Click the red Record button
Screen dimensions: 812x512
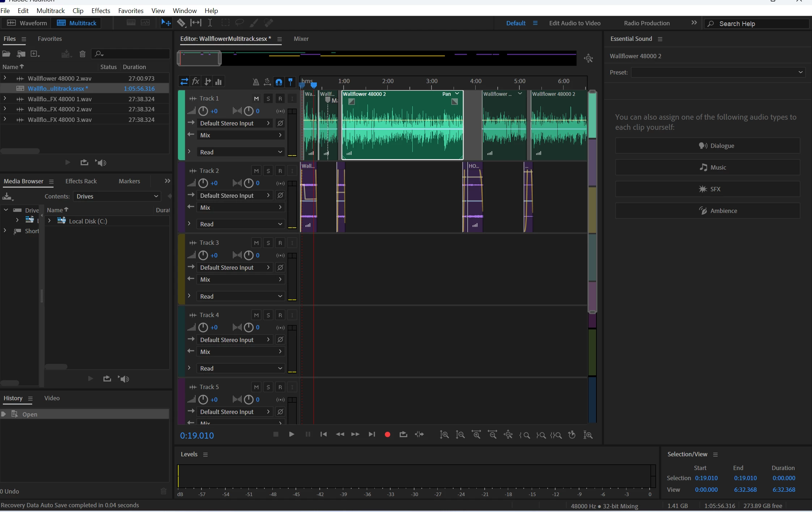(x=387, y=435)
